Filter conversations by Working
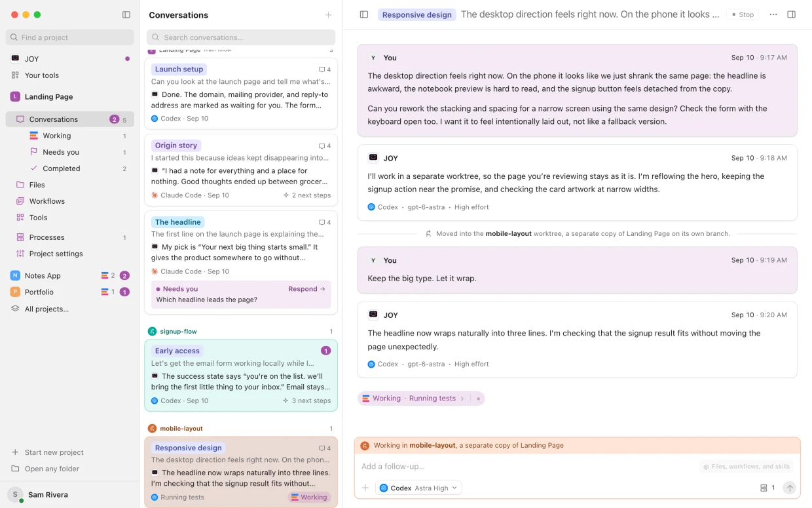 coord(79,136)
